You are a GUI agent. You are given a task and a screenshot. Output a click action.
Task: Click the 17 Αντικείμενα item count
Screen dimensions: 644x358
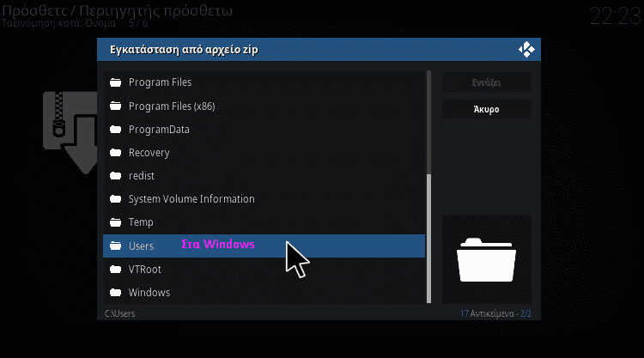tap(487, 313)
